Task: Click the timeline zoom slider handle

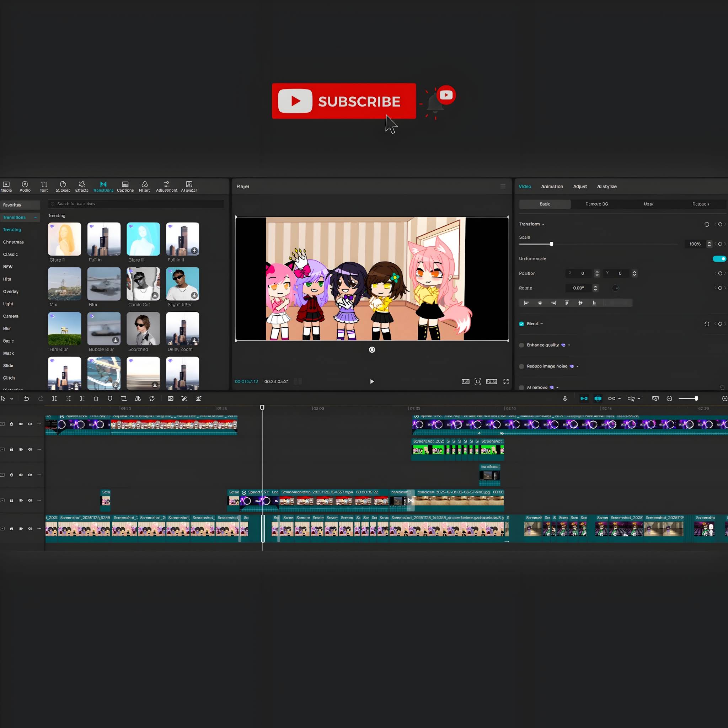Action: point(696,398)
